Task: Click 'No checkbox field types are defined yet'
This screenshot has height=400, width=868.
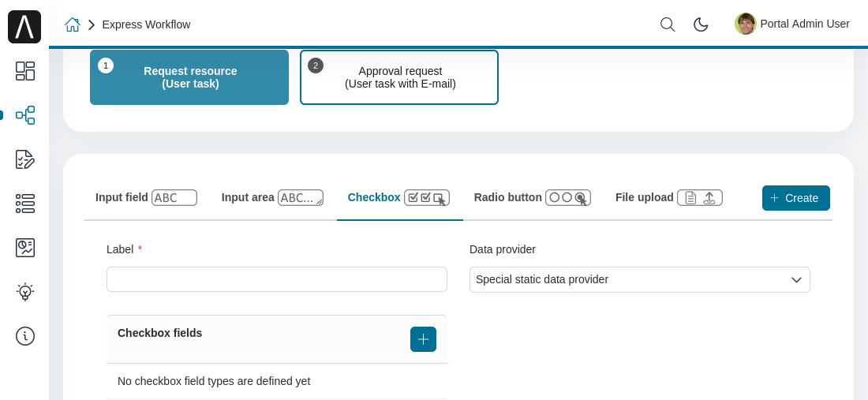Action: [214, 381]
